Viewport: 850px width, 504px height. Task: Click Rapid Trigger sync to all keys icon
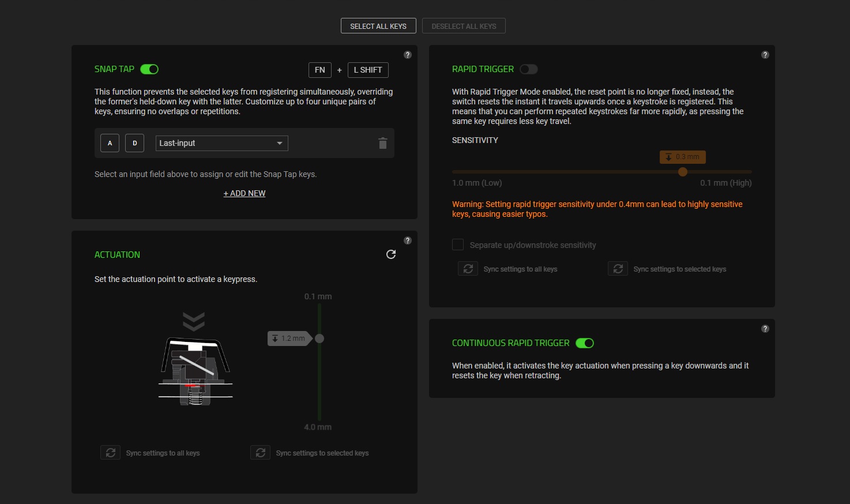pos(468,269)
